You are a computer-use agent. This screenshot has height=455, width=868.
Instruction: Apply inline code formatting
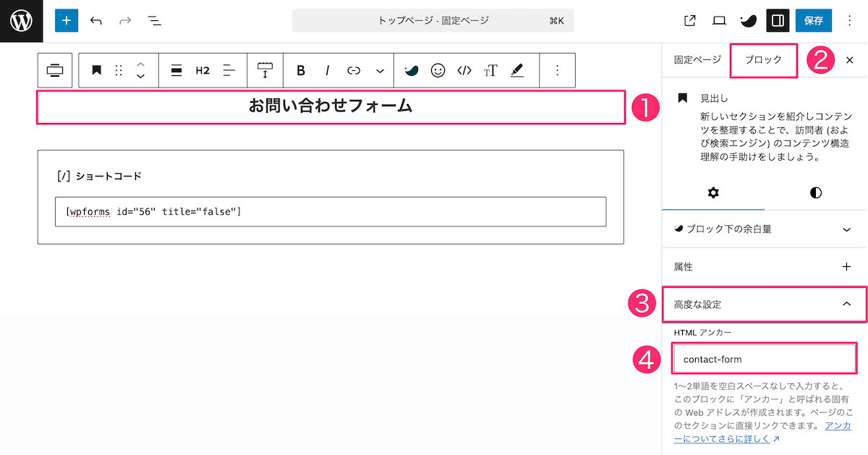tap(465, 70)
